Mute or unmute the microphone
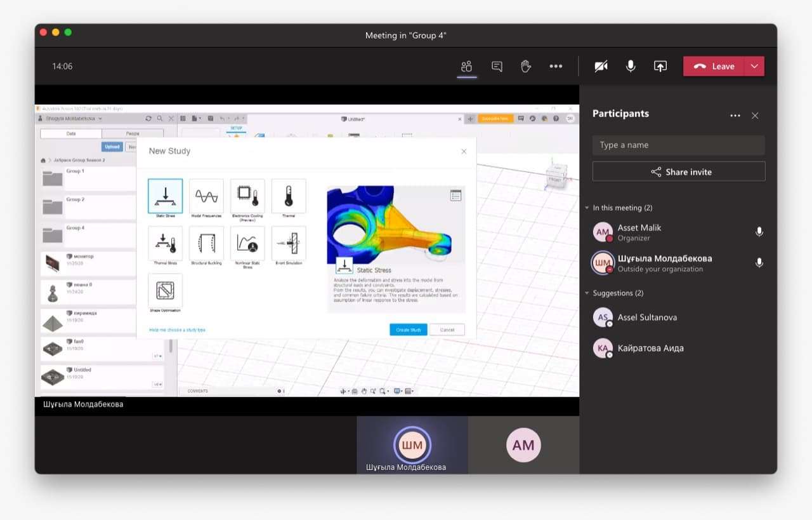Screen dimensions: 812x520 631,66
